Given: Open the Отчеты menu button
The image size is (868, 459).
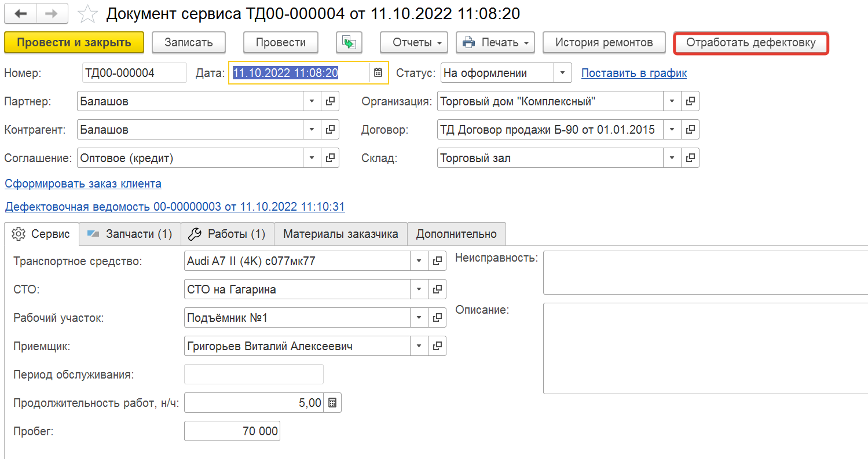Looking at the screenshot, I should [x=414, y=42].
